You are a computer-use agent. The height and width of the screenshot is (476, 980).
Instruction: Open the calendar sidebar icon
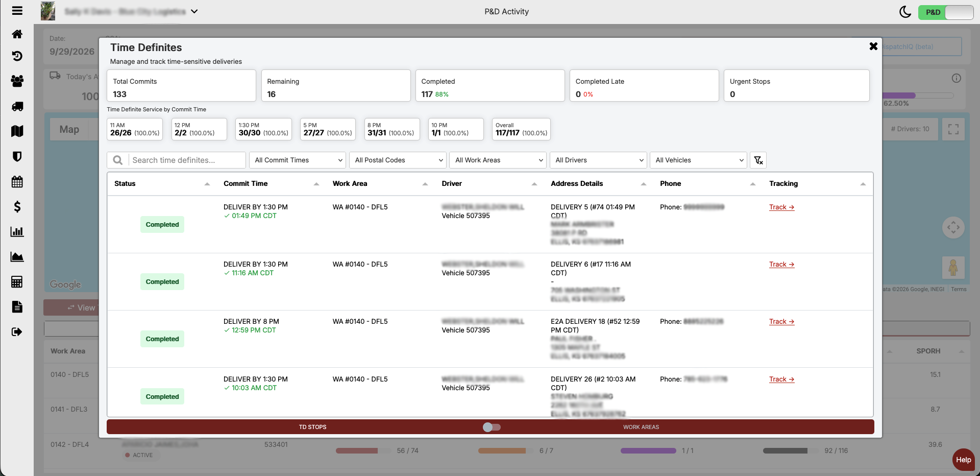(17, 181)
